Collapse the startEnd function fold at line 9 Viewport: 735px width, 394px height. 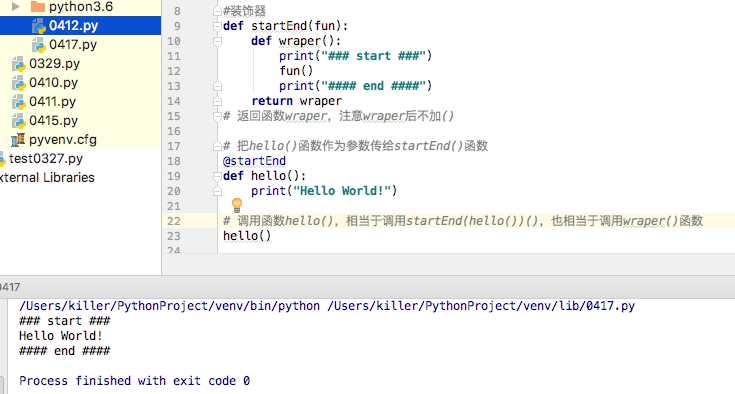(217, 26)
